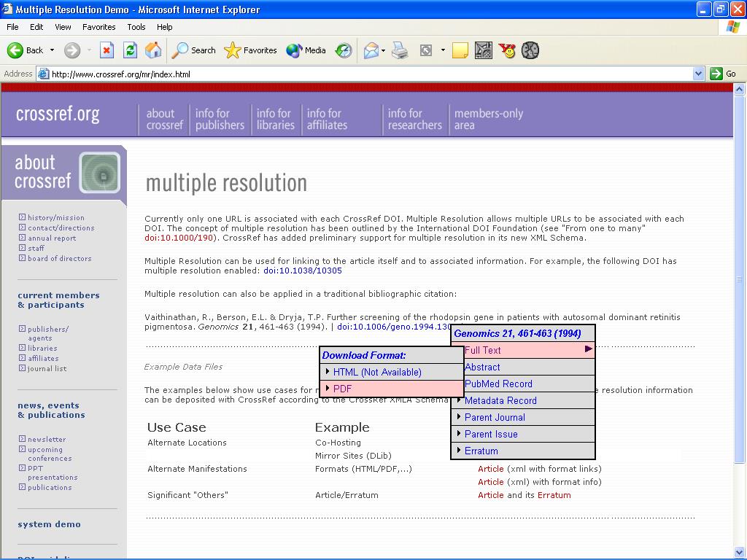747x560 pixels.
Task: Click the Mail envelope icon
Action: [x=371, y=50]
